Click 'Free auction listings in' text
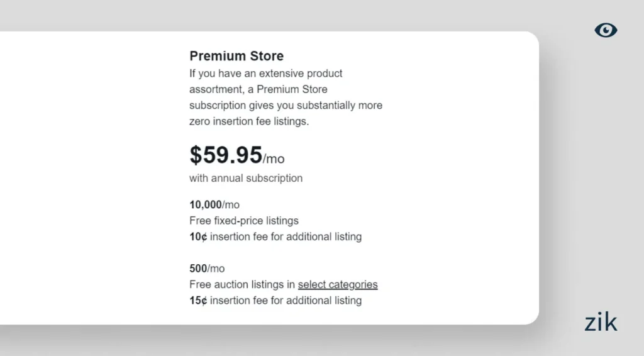Screen dimensions: 644x356 tap(243, 284)
